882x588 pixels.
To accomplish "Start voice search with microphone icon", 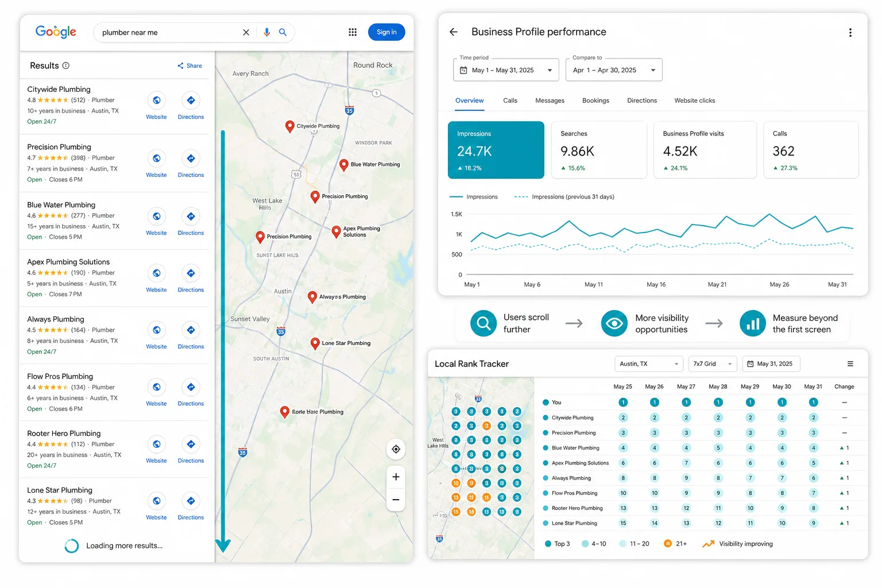I will (266, 32).
